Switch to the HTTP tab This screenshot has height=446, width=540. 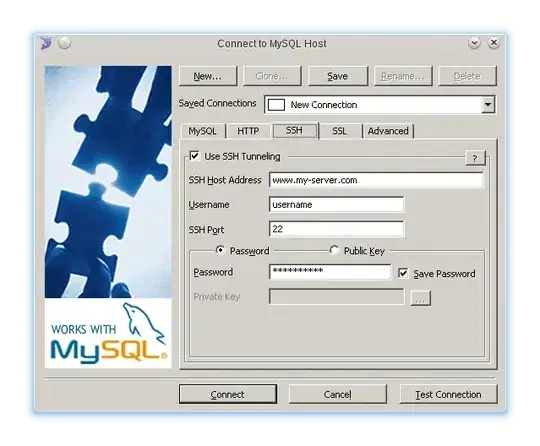click(x=248, y=131)
